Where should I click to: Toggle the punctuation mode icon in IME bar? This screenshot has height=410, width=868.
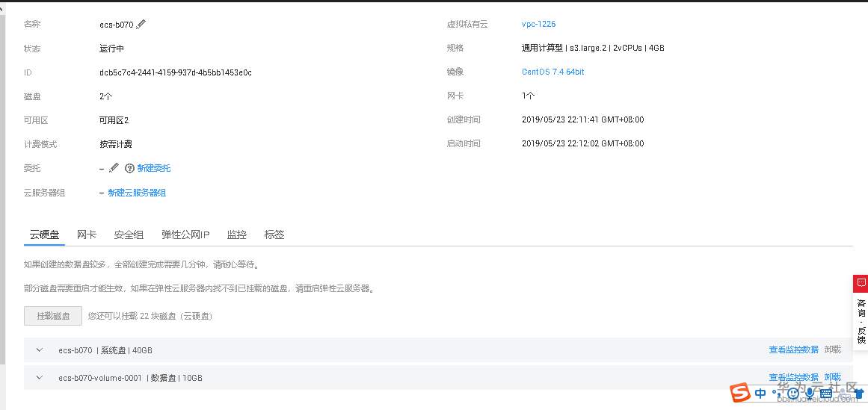(776, 394)
